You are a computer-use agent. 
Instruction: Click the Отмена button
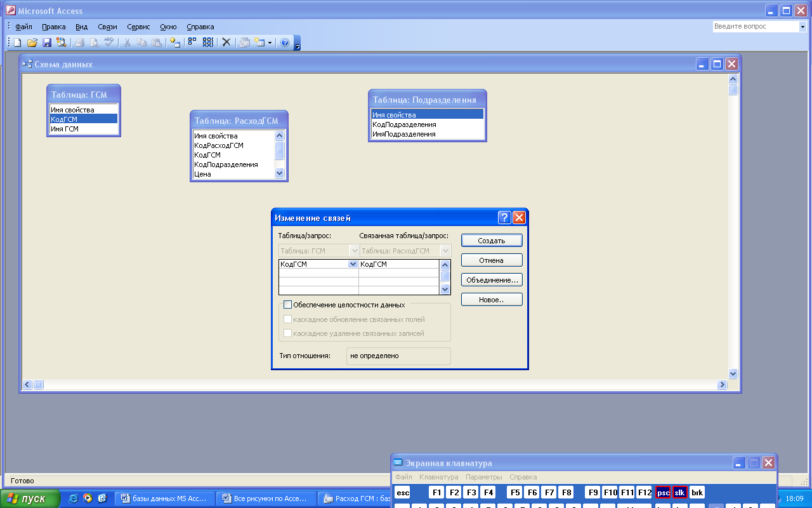[492, 260]
